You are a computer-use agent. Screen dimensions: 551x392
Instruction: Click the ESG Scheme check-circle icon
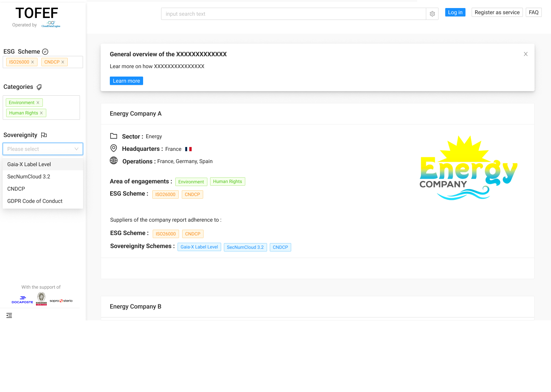(x=45, y=52)
